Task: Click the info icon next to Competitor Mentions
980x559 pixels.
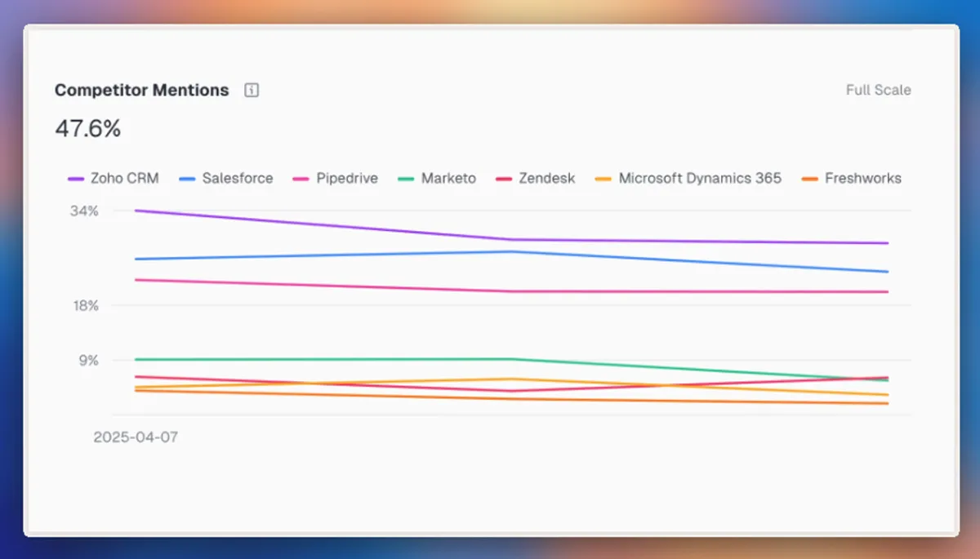Action: pyautogui.click(x=251, y=90)
